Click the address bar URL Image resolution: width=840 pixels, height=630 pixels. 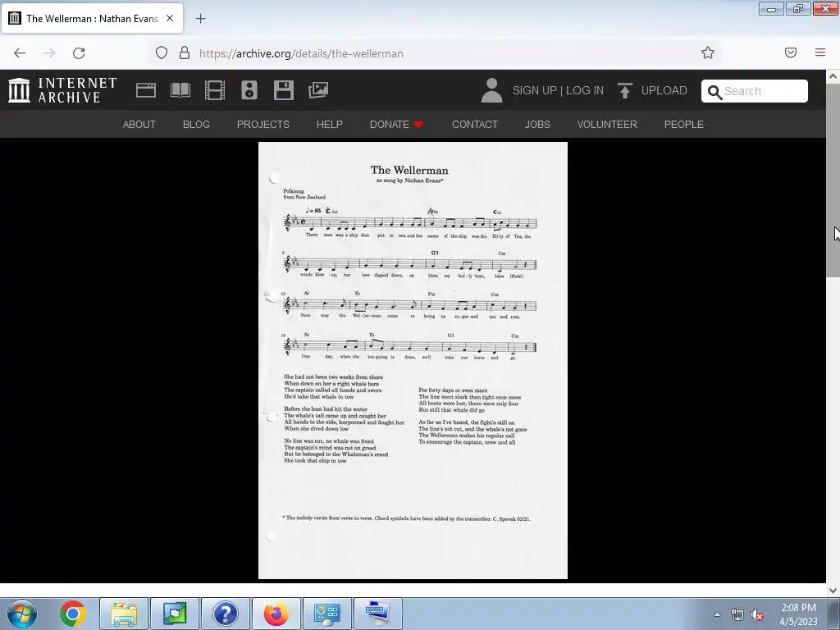tap(301, 53)
